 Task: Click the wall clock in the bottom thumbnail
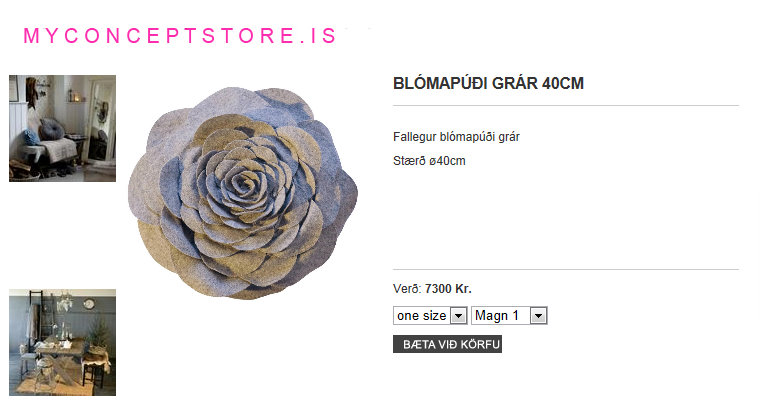point(89,304)
